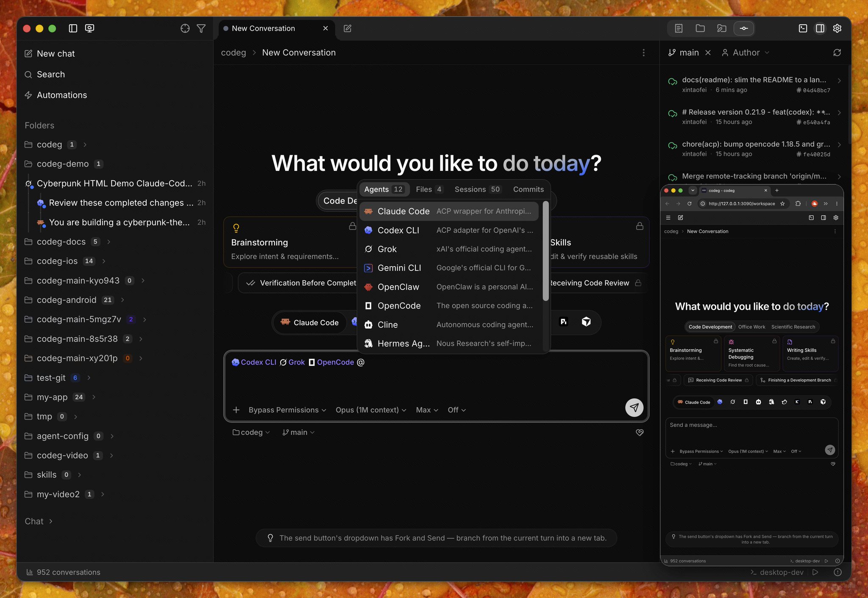Click the crosshair locate icon in sidebar header
This screenshot has width=868, height=598.
point(185,28)
